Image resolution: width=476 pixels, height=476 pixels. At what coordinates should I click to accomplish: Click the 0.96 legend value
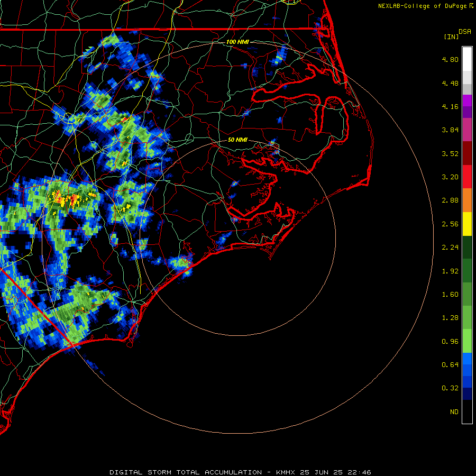(x=450, y=342)
